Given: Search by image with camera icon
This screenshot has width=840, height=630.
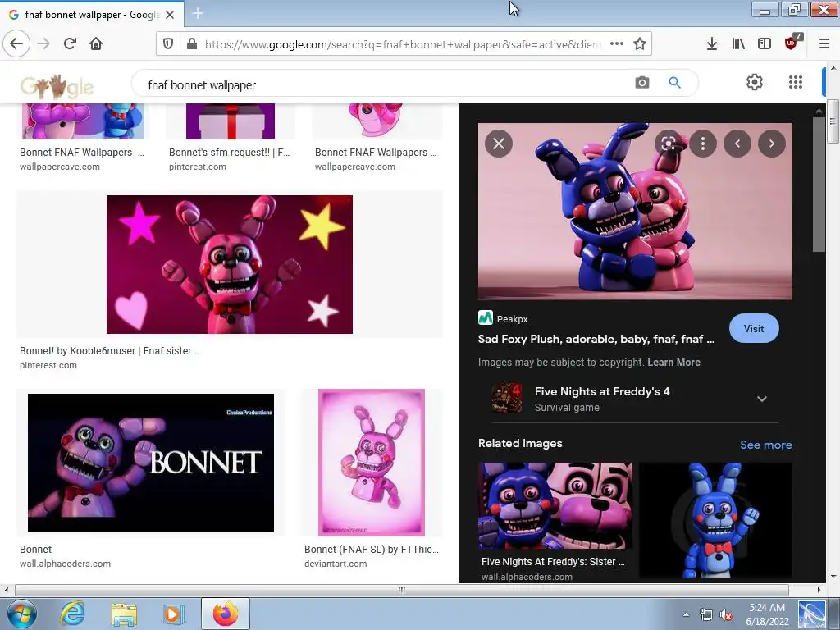Looking at the screenshot, I should pyautogui.click(x=641, y=83).
